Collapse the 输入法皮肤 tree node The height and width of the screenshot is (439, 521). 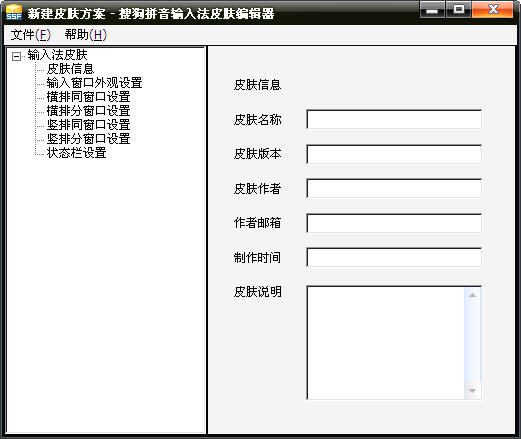click(16, 56)
